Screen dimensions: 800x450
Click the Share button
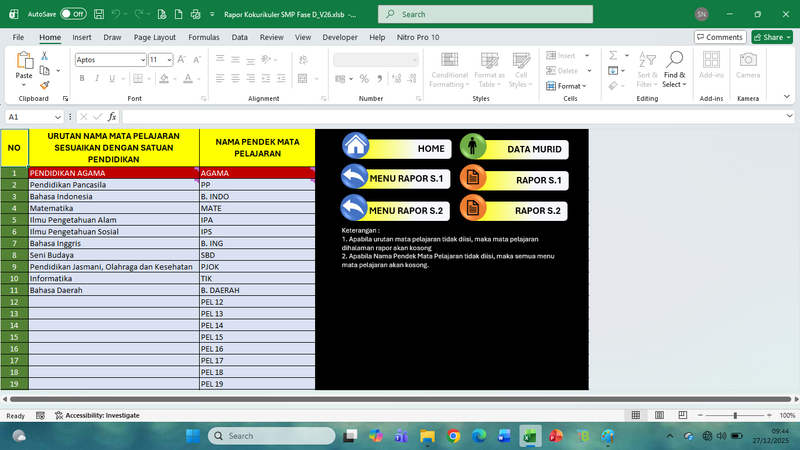772,37
